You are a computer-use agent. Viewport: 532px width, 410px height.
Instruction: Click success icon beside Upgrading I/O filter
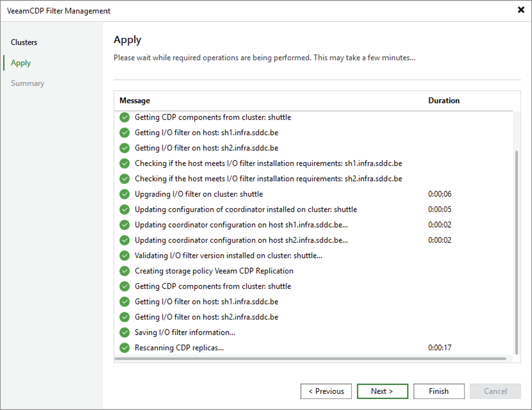pos(125,194)
